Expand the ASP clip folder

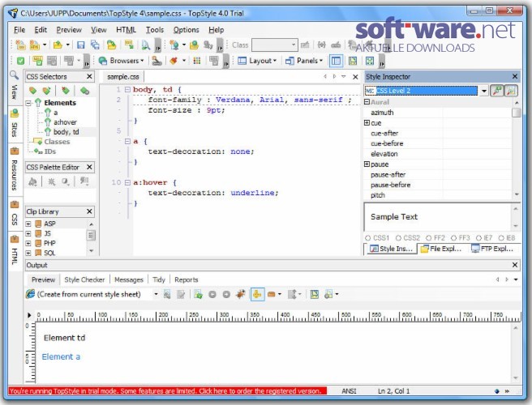[x=28, y=224]
